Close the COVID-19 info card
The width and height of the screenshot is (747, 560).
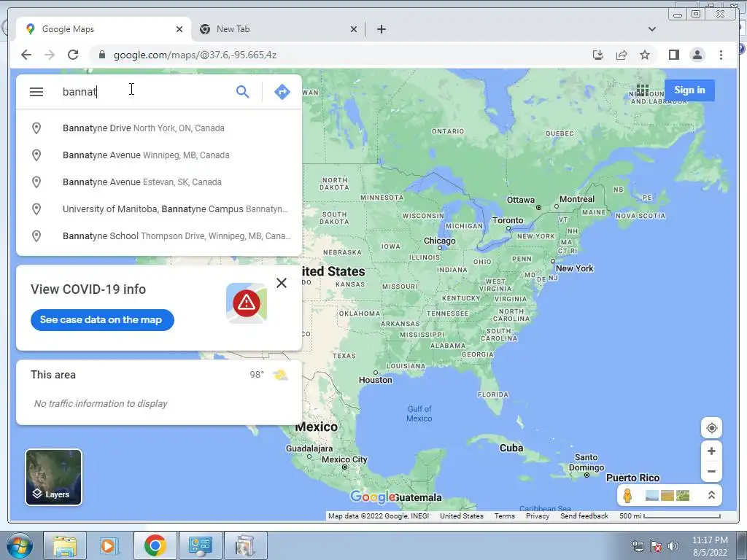(x=282, y=283)
